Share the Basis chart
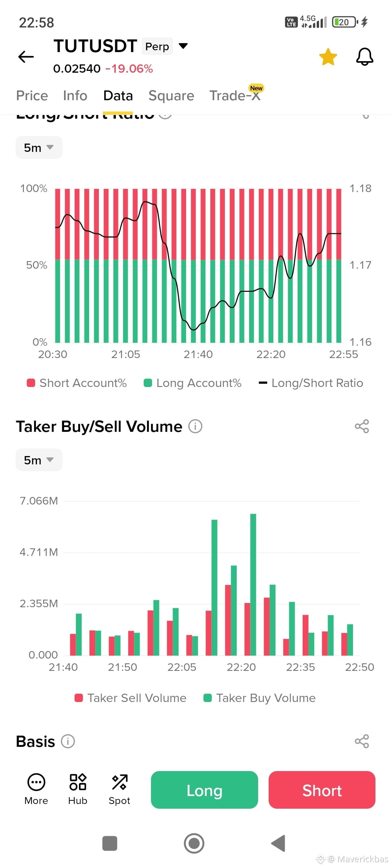The image size is (391, 868). 362,741
